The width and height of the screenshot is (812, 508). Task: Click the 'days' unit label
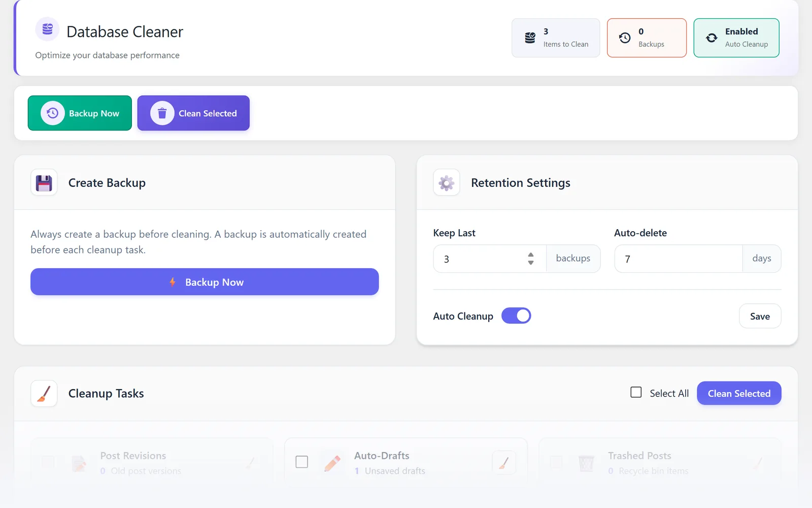click(x=762, y=258)
